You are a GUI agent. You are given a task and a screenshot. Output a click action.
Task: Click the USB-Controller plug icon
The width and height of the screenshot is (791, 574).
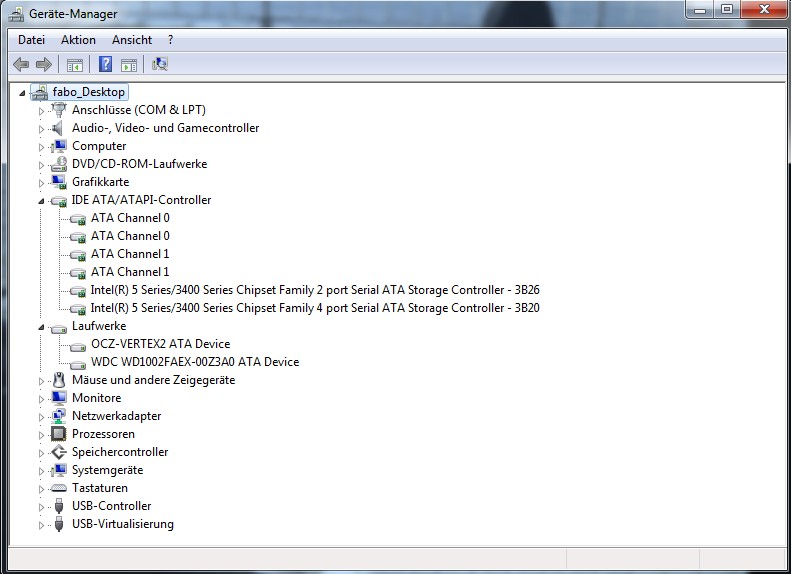click(59, 506)
